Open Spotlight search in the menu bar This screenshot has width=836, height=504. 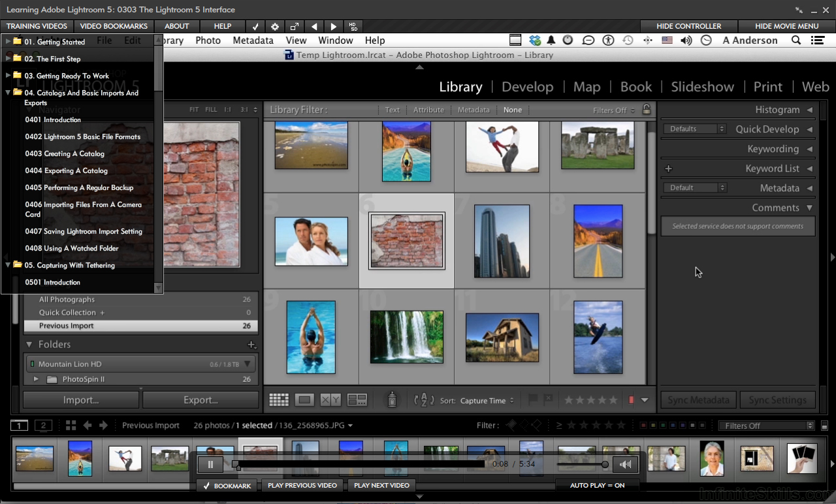(796, 40)
